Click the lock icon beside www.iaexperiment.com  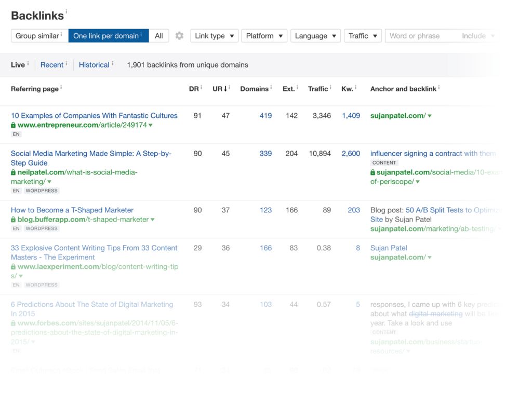pyautogui.click(x=13, y=266)
